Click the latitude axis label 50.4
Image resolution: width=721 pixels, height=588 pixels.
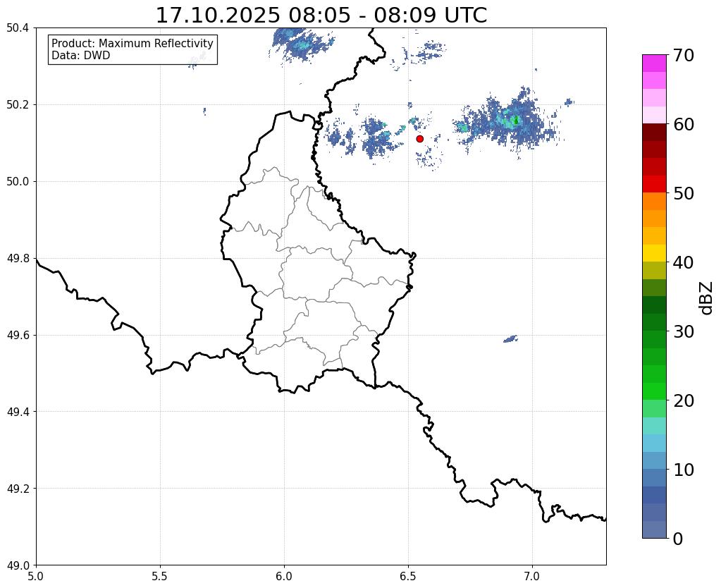coord(18,28)
